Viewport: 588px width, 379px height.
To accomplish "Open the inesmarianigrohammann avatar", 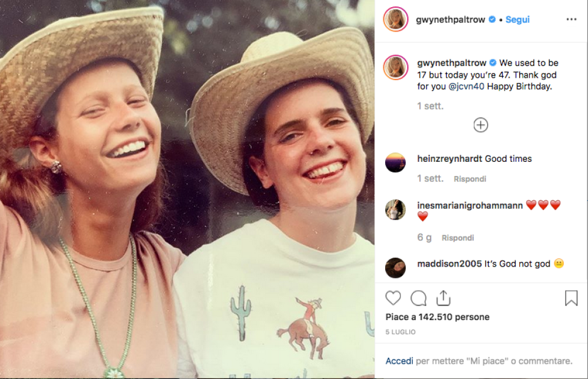I will tap(396, 210).
